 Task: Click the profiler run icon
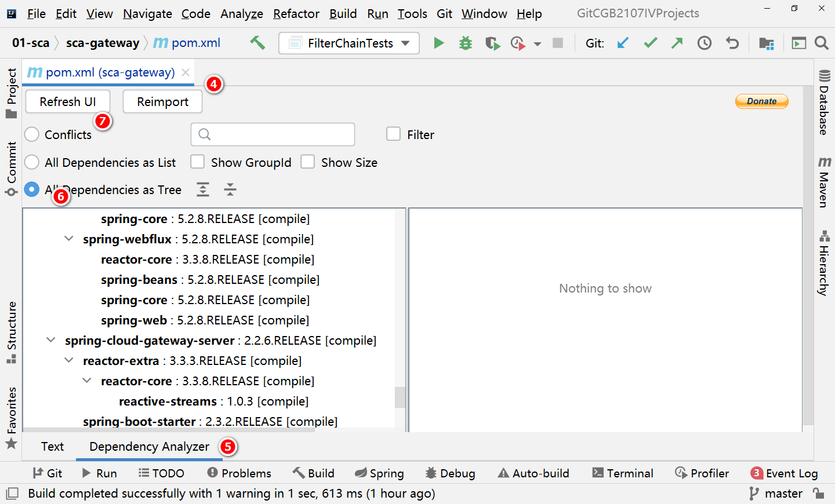coord(518,43)
